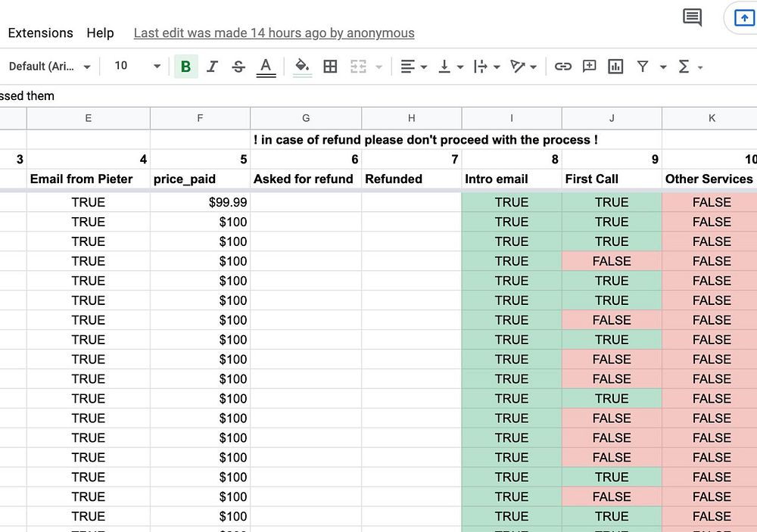Toggle italic formatting
The height and width of the screenshot is (532, 757).
(212, 67)
